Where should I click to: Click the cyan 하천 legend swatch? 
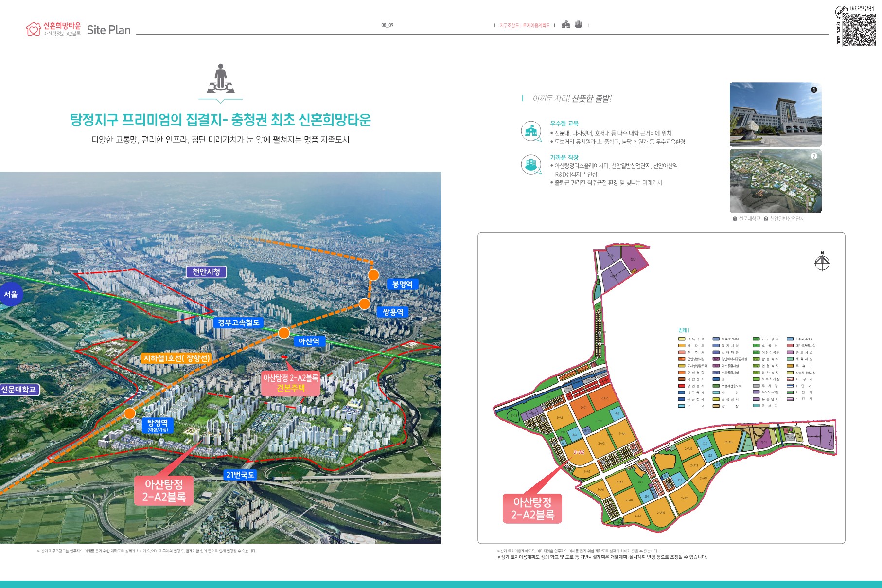click(x=716, y=392)
